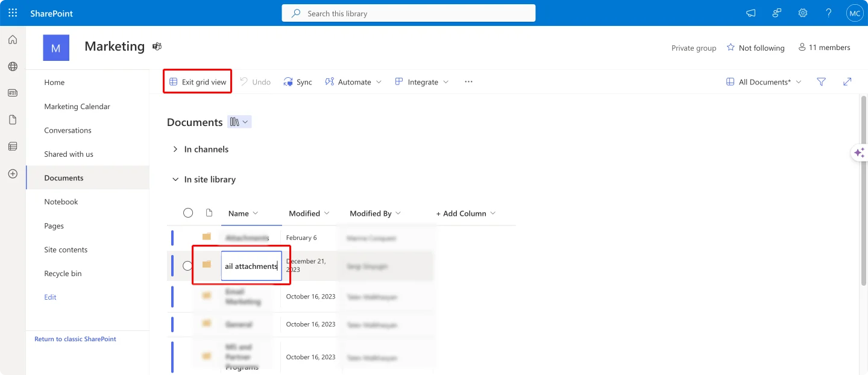The height and width of the screenshot is (375, 868).
Task: Click the Create plus icon in left rail
Action: click(x=13, y=174)
